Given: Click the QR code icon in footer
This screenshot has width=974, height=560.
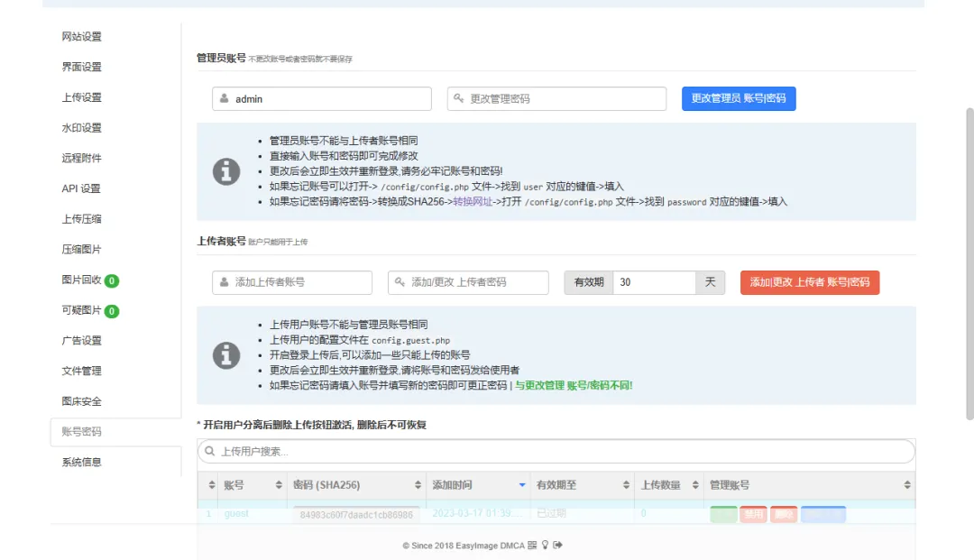Looking at the screenshot, I should tap(532, 545).
